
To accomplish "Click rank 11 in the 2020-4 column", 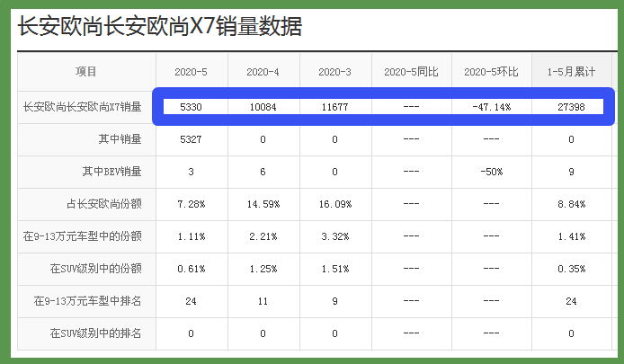I will 263,301.
